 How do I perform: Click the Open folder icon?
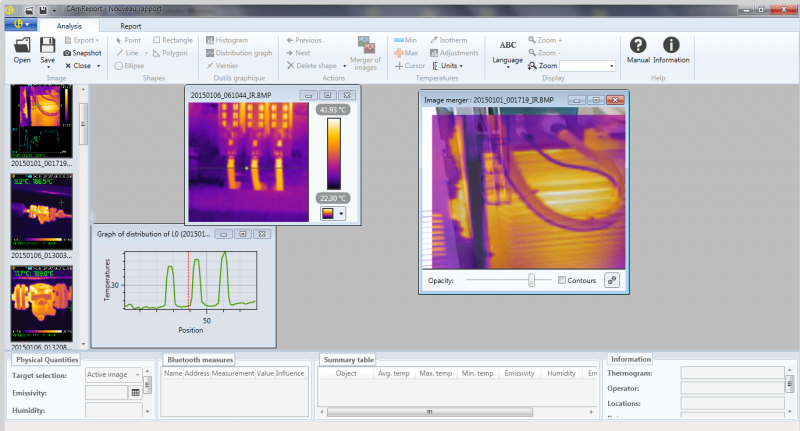tap(22, 45)
